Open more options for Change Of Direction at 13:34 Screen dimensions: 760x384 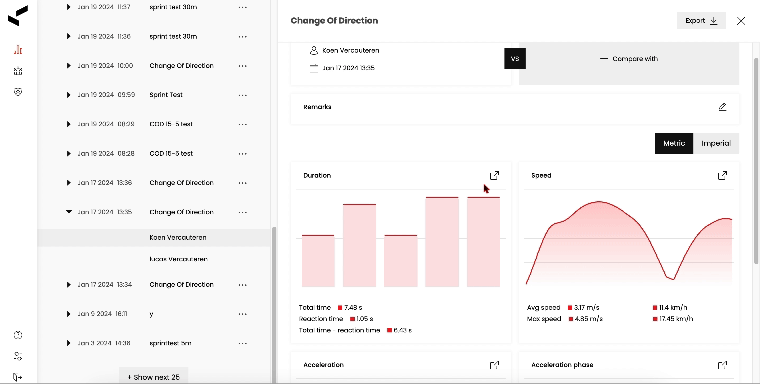pyautogui.click(x=242, y=285)
